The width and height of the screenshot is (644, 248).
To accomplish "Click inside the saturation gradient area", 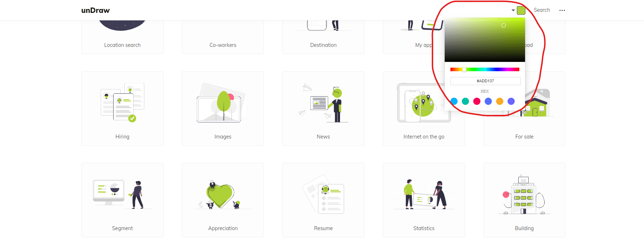I will pyautogui.click(x=485, y=40).
